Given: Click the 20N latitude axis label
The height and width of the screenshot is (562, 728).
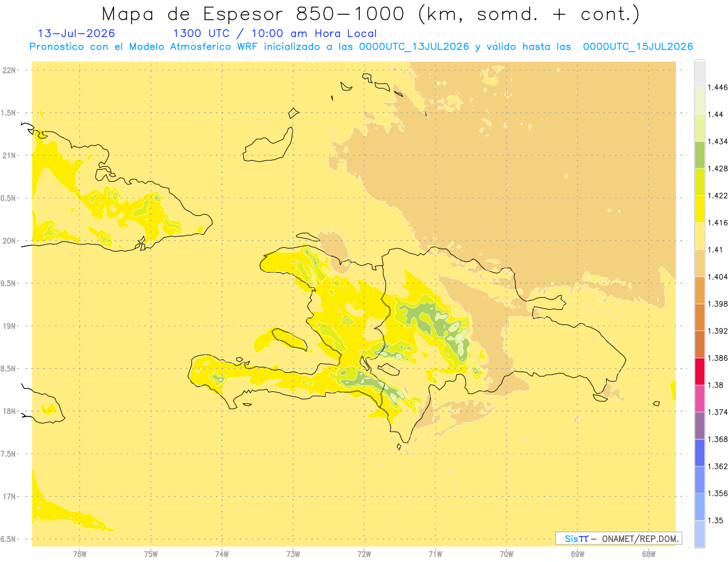Looking at the screenshot, I should point(8,241).
